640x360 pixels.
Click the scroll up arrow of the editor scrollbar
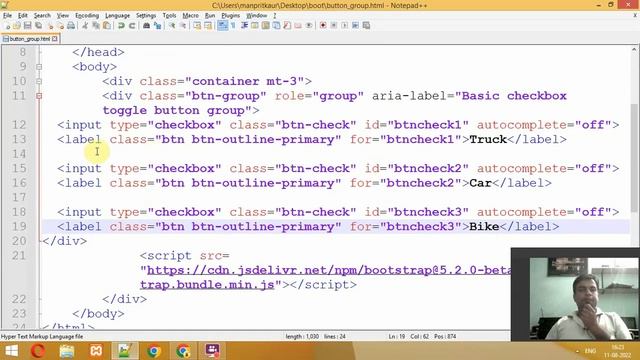point(634,49)
